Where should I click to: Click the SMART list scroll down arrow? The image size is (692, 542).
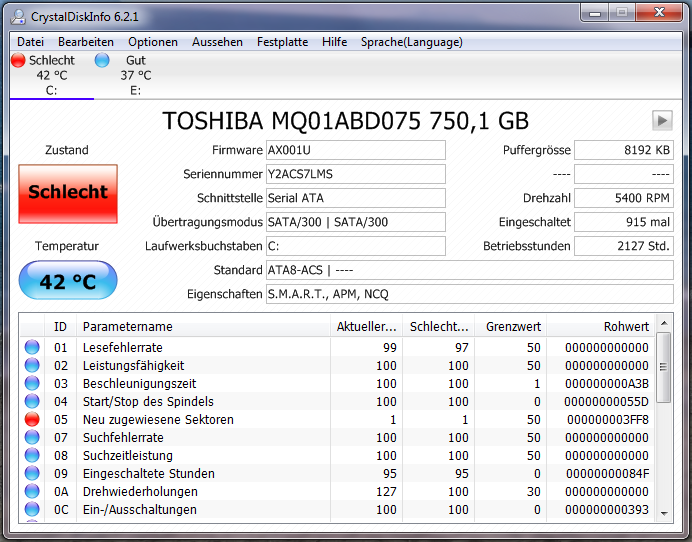[664, 513]
